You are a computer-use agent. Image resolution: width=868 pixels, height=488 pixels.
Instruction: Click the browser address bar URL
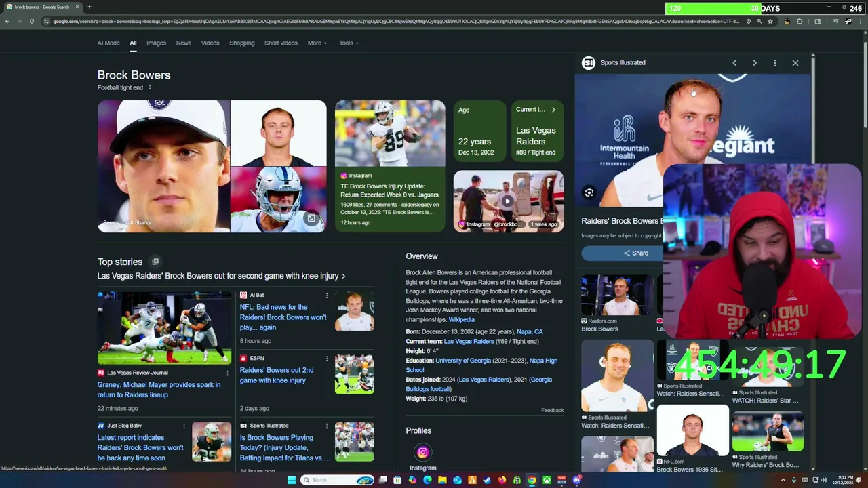click(395, 21)
